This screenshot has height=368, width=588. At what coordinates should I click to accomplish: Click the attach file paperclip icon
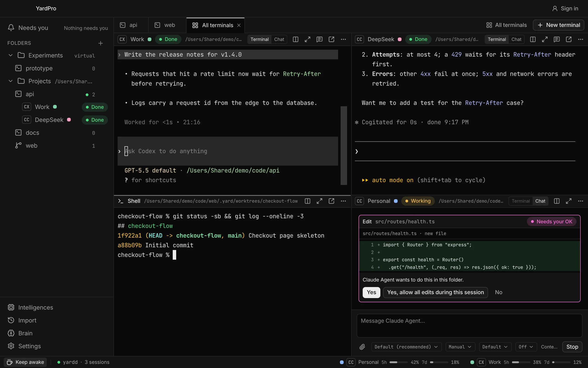pos(362,347)
